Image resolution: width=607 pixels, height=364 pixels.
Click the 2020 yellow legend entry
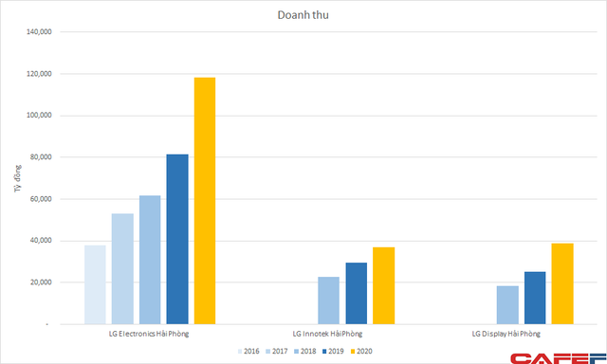(x=361, y=352)
